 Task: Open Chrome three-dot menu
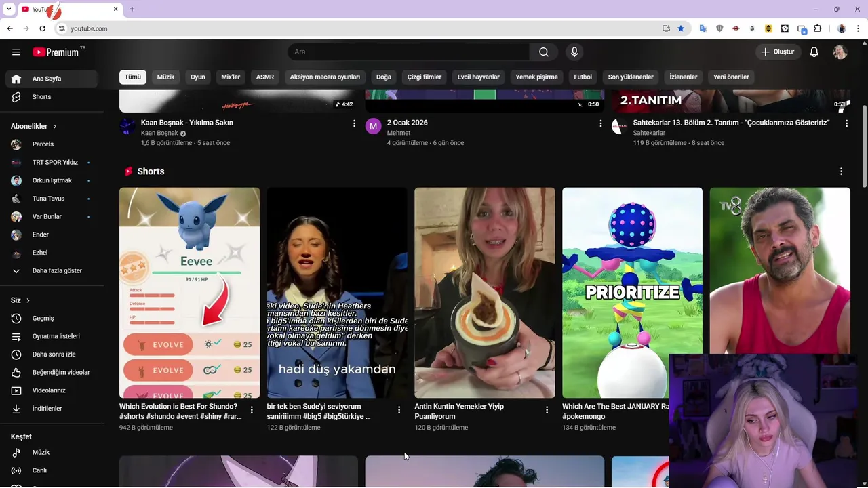[x=859, y=28]
